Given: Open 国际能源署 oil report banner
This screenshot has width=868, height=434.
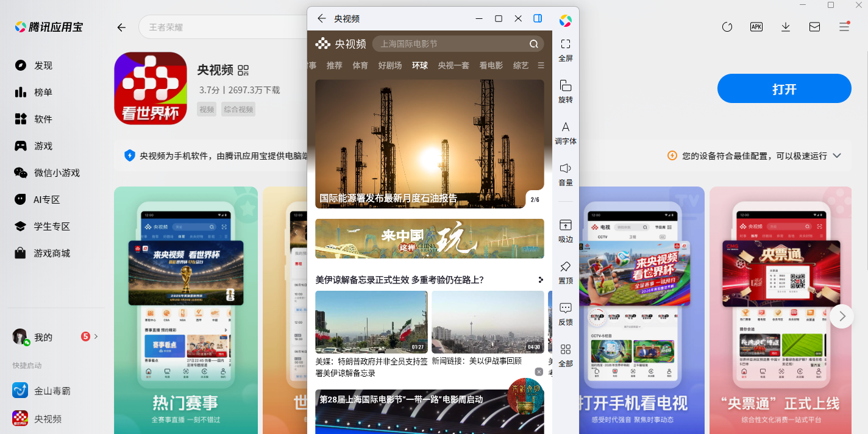Looking at the screenshot, I should (430, 144).
